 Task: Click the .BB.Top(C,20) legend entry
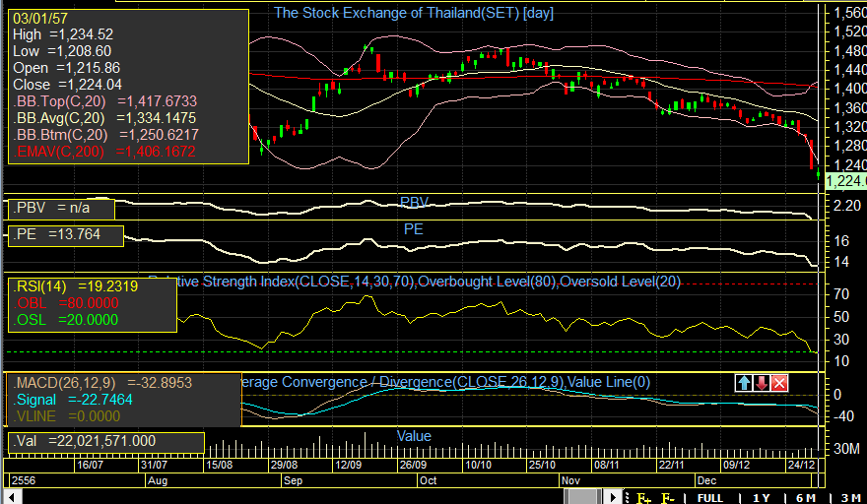[x=105, y=101]
